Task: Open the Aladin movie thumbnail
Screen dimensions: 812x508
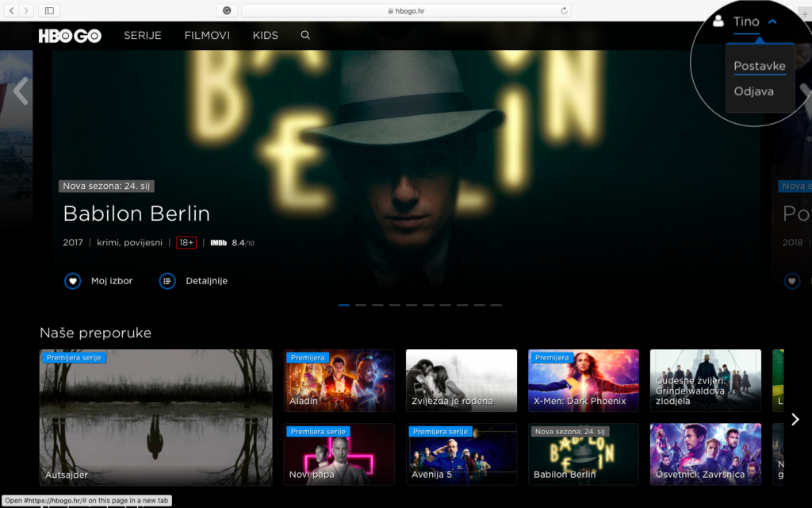Action: coord(339,380)
